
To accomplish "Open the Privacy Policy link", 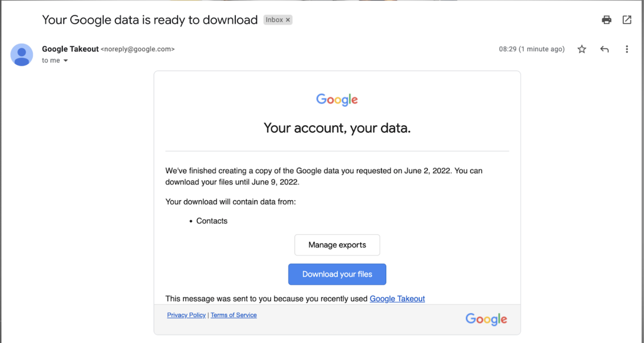I will click(x=186, y=315).
